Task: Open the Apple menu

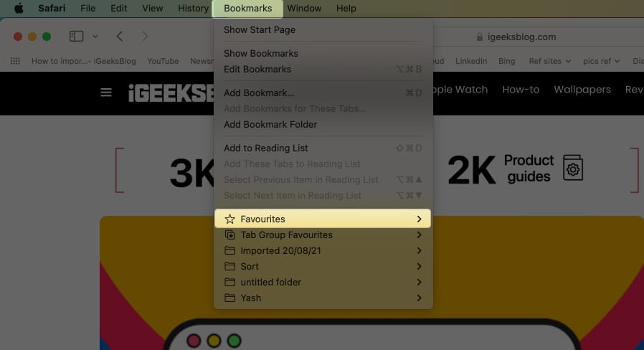Action: point(19,8)
